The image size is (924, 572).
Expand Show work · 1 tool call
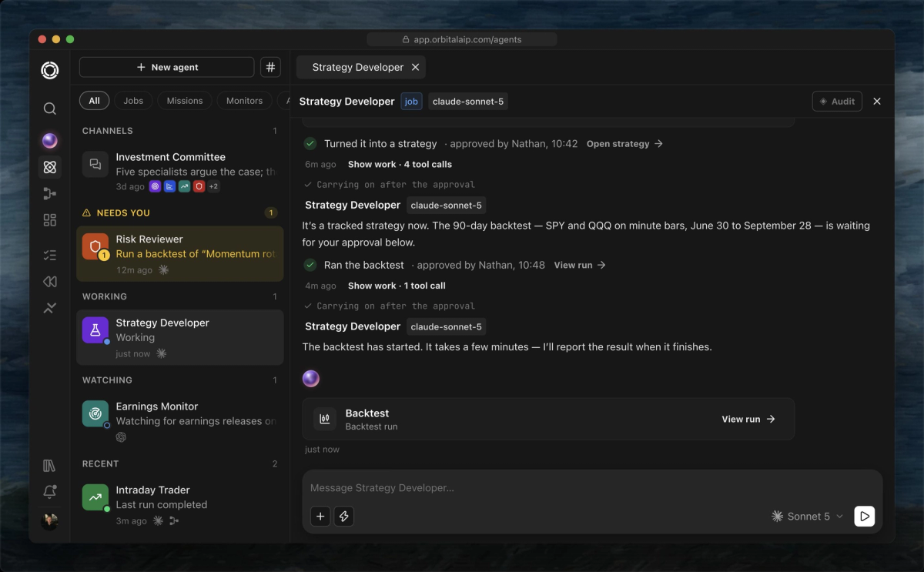click(397, 286)
